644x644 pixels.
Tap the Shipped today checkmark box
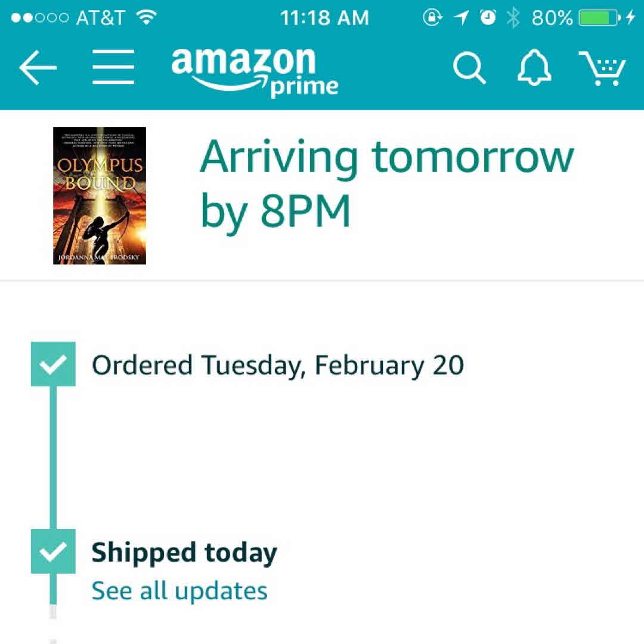coord(54,551)
